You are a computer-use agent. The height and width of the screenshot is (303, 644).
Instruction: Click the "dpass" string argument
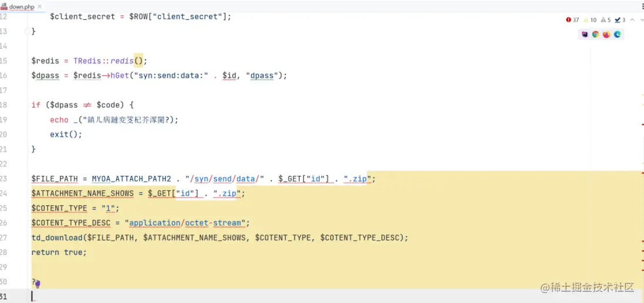point(263,76)
